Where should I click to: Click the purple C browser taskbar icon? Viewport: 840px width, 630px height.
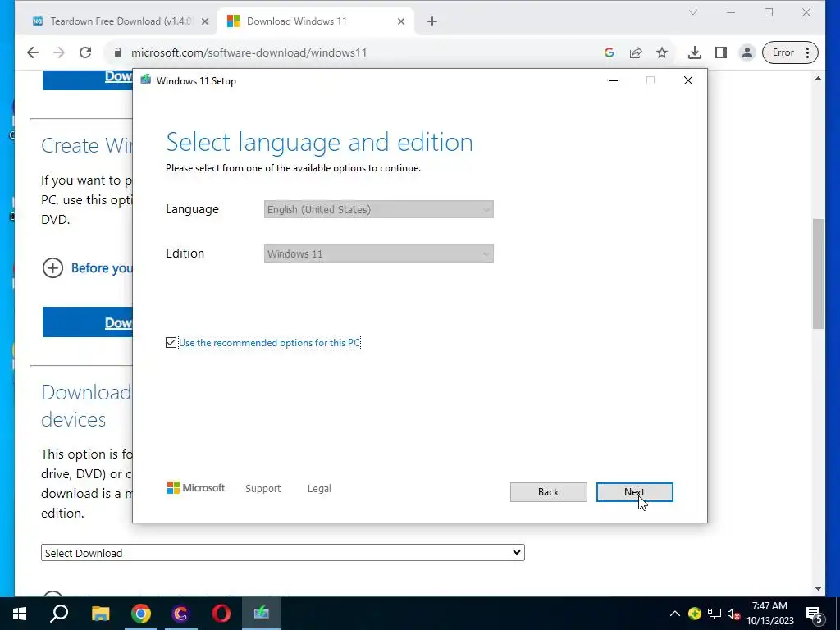tap(181, 614)
